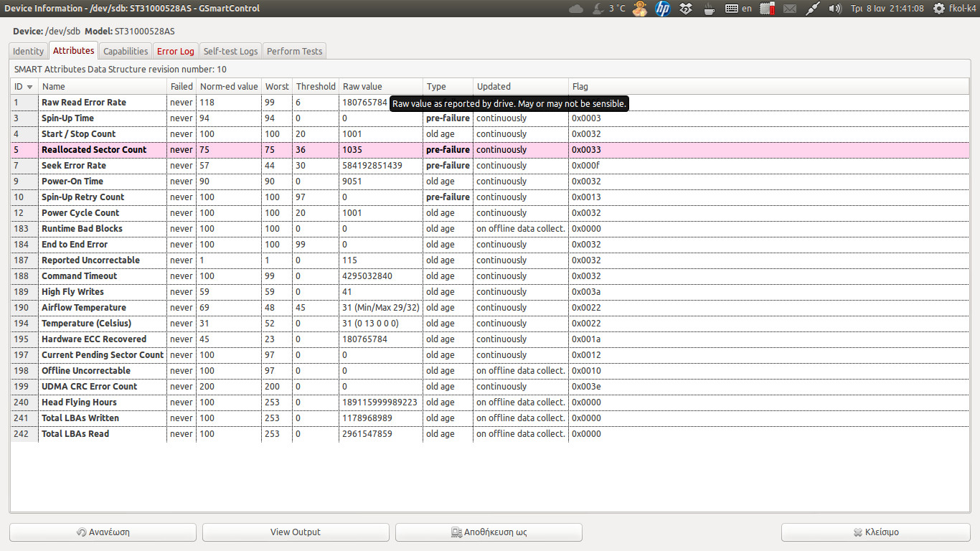This screenshot has width=980, height=551.
Task: Click the Αποθήκευση ως save button
Action: (489, 532)
